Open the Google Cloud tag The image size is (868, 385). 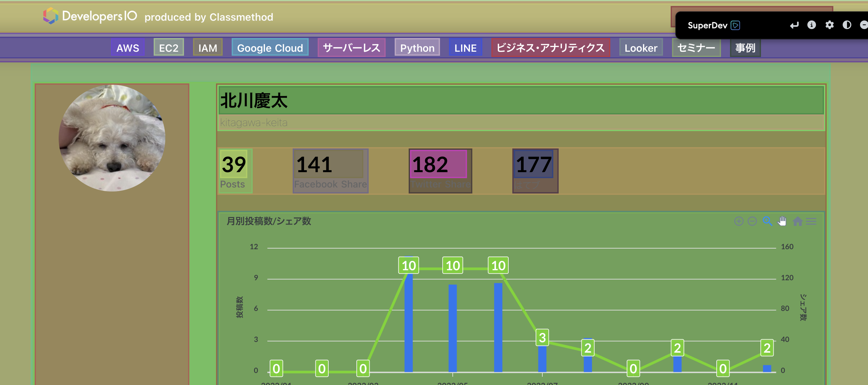click(x=270, y=47)
